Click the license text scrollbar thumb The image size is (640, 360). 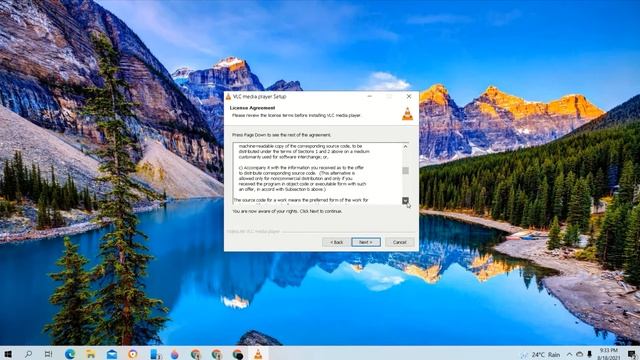pos(405,170)
